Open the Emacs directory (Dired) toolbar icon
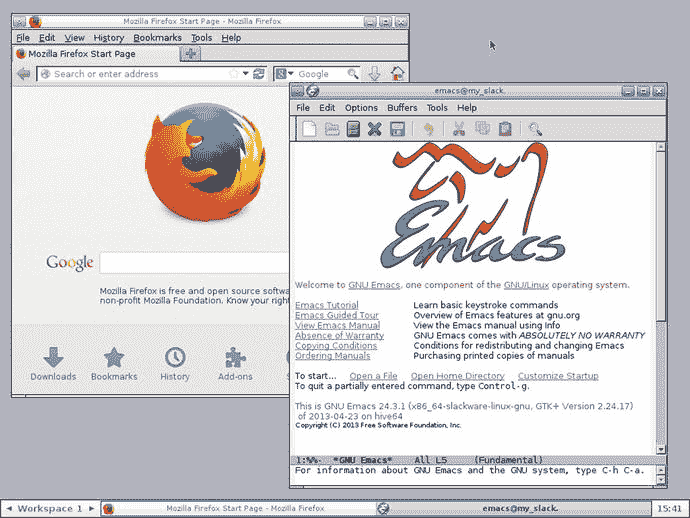The width and height of the screenshot is (690, 518). (x=353, y=129)
